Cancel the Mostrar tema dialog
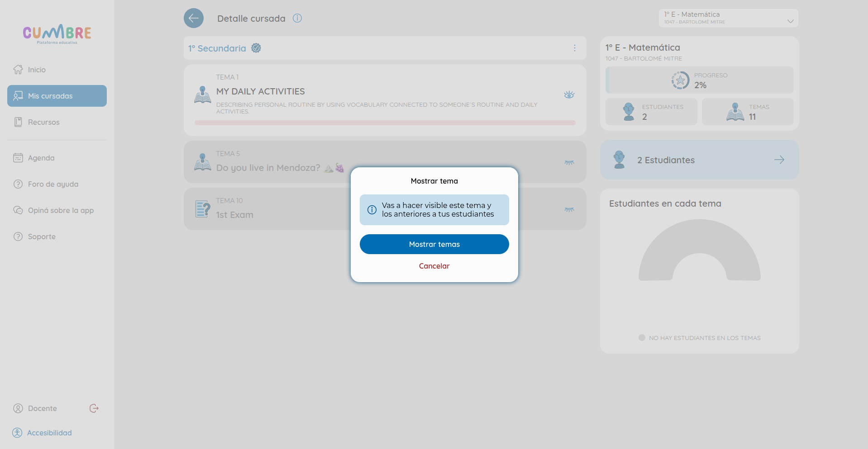 434,266
